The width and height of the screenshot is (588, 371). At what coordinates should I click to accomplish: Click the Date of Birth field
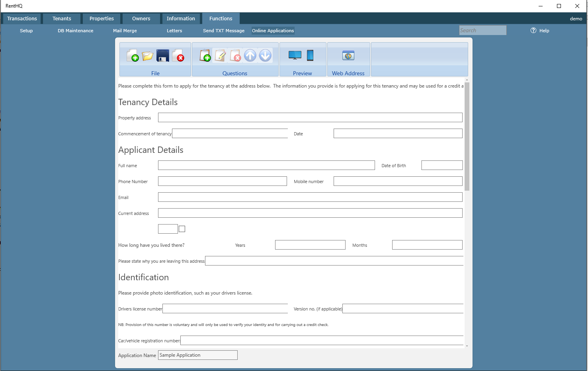pos(442,165)
